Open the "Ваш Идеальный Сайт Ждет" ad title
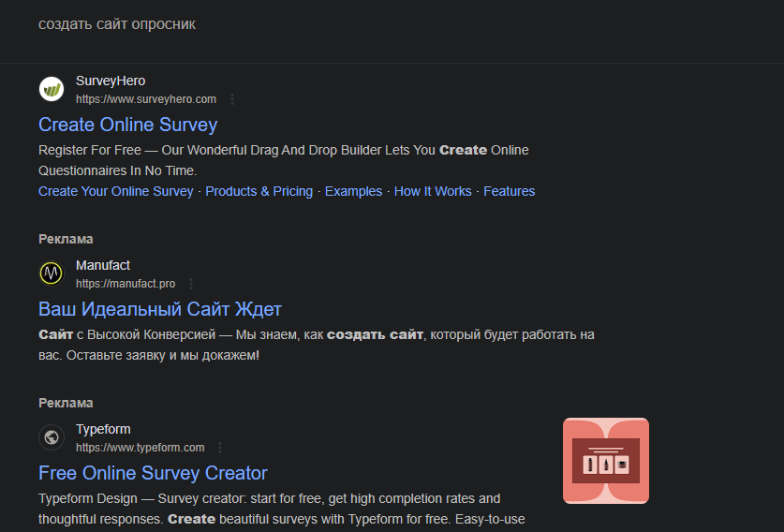 tap(159, 309)
